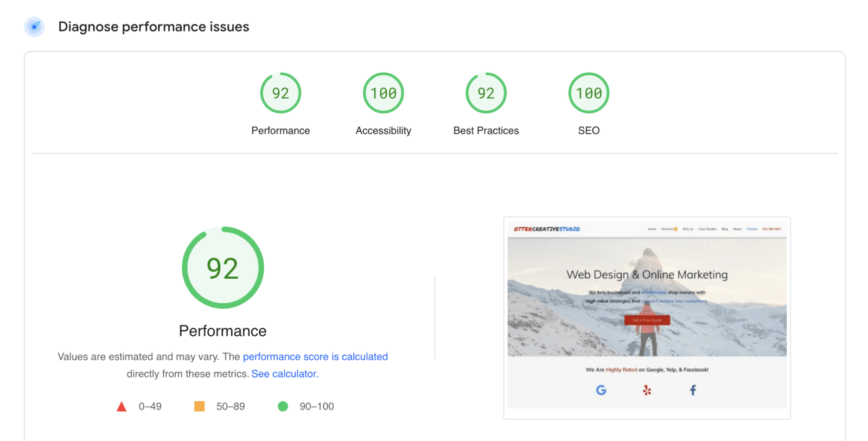Select the Performance 92 score gauge

[280, 93]
